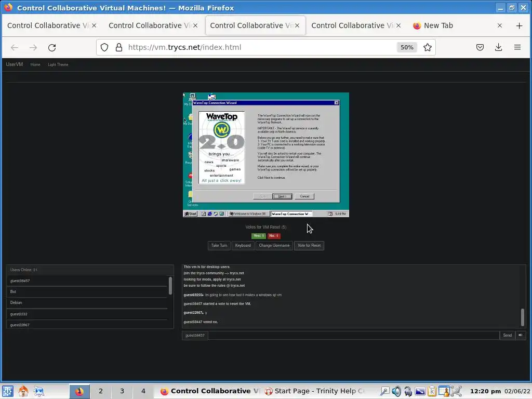532x399 pixels.
Task: Toggle chat sound mute icon beside Send
Action: [x=521, y=335]
